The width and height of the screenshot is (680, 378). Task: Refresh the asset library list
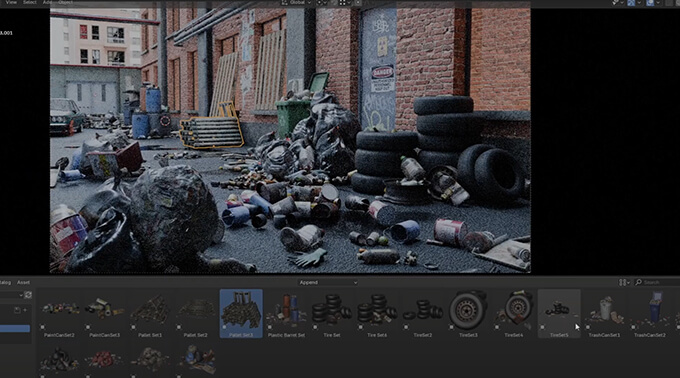click(x=28, y=295)
